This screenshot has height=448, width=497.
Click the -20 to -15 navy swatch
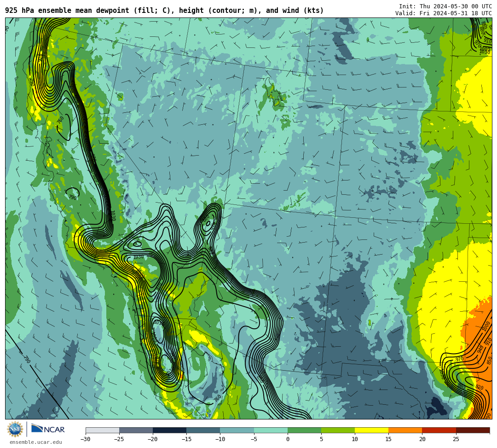(169, 430)
